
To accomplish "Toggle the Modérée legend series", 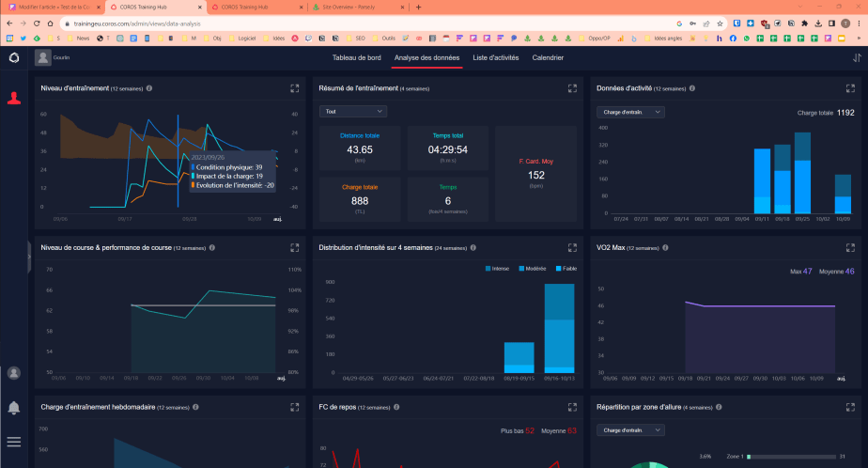I will [x=533, y=269].
